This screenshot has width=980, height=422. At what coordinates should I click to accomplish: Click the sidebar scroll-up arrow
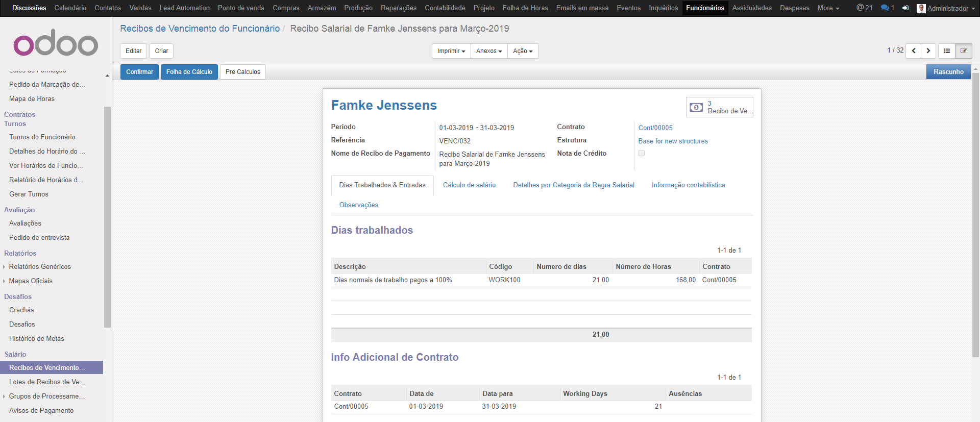(x=107, y=76)
